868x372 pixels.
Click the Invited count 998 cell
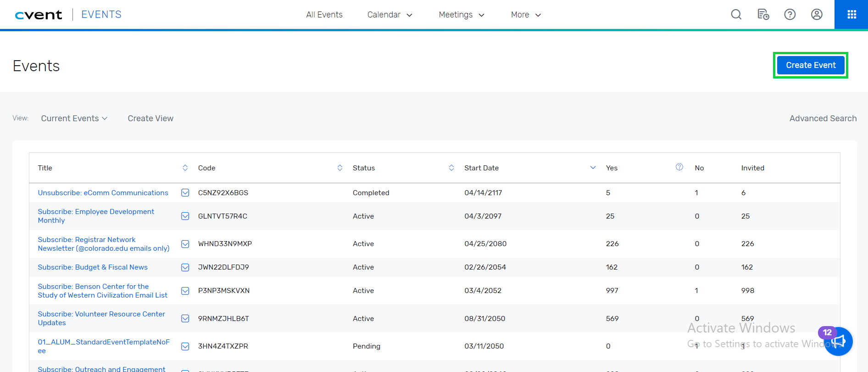pyautogui.click(x=748, y=291)
